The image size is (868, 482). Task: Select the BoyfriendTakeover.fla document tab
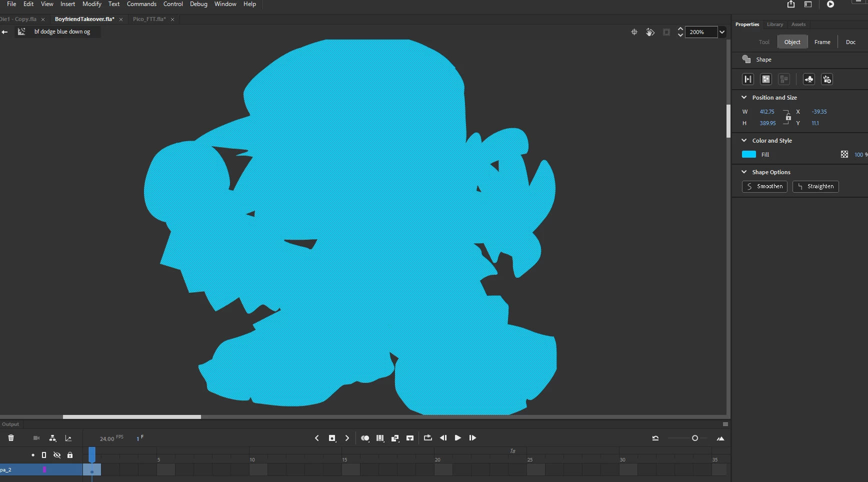pos(84,19)
